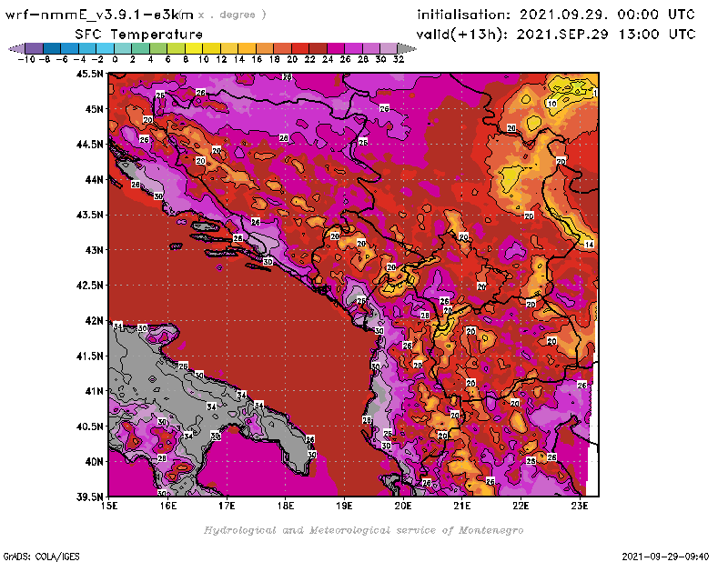728x562 pixels.
Task: Click the 20E longitude axis label
Action: (403, 506)
